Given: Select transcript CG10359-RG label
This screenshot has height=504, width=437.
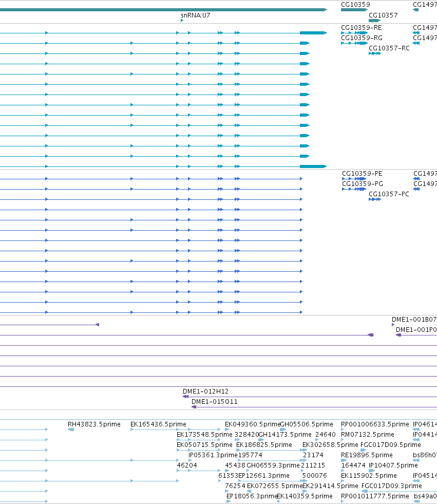Looking at the screenshot, I should coord(362,38).
